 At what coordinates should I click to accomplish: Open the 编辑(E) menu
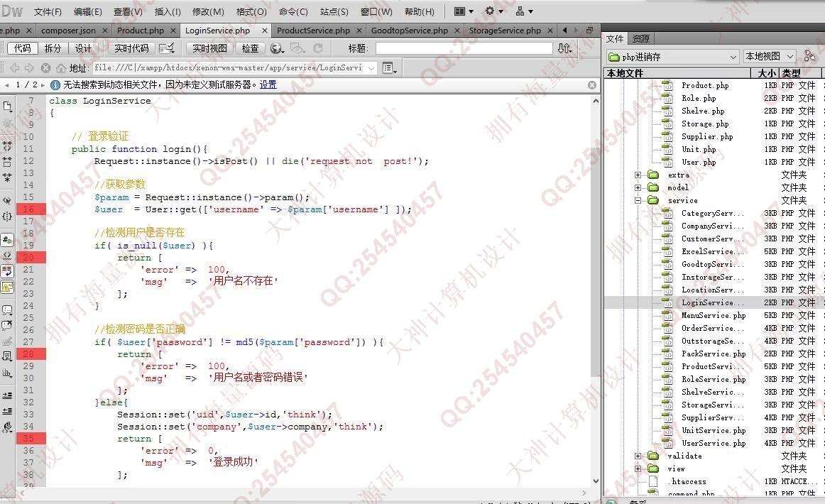click(88, 11)
